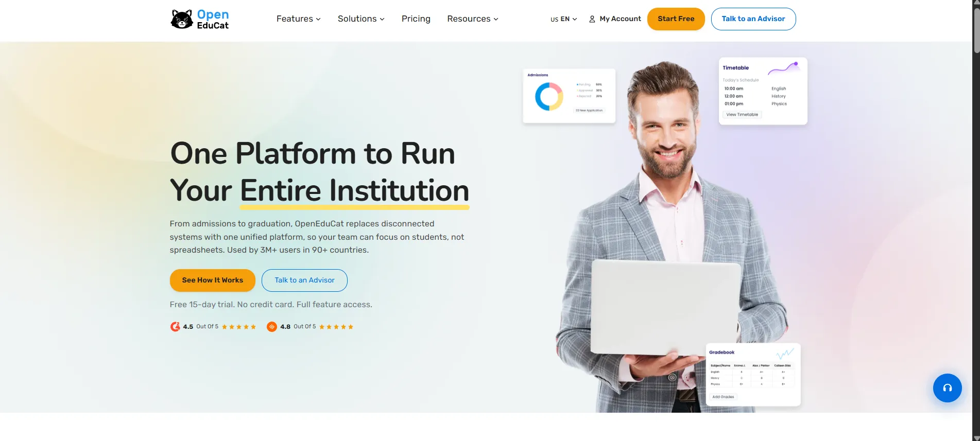Viewport: 980px width, 441px height.
Task: Click View Timetable in Timetable card
Action: click(x=742, y=115)
